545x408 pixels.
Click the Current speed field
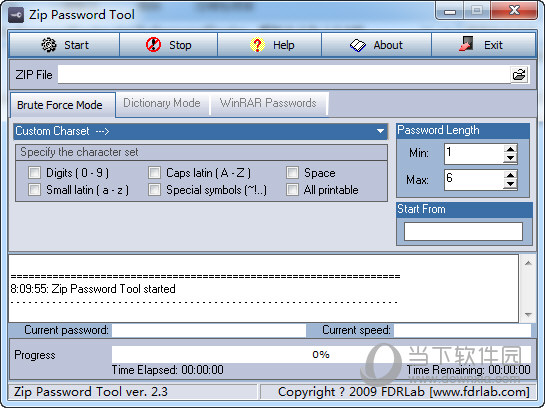[x=462, y=330]
